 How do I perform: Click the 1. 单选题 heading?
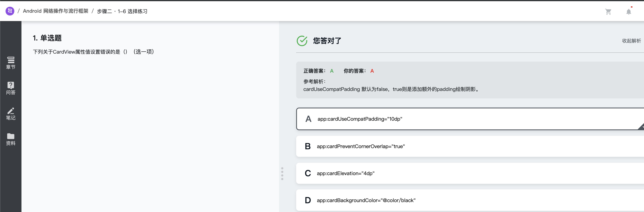[47, 38]
